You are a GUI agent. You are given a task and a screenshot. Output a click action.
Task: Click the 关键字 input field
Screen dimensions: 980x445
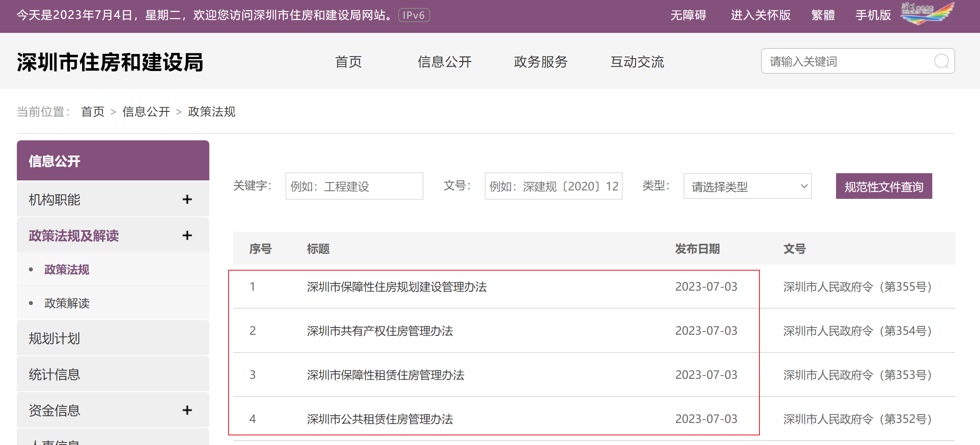click(x=354, y=186)
